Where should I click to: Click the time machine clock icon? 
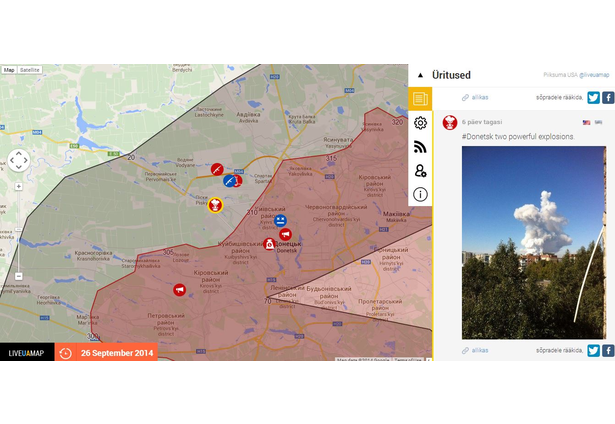pos(66,353)
